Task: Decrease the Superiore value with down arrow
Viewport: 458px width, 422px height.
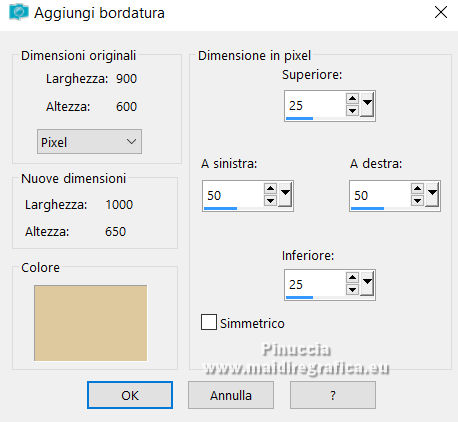Action: click(x=352, y=110)
